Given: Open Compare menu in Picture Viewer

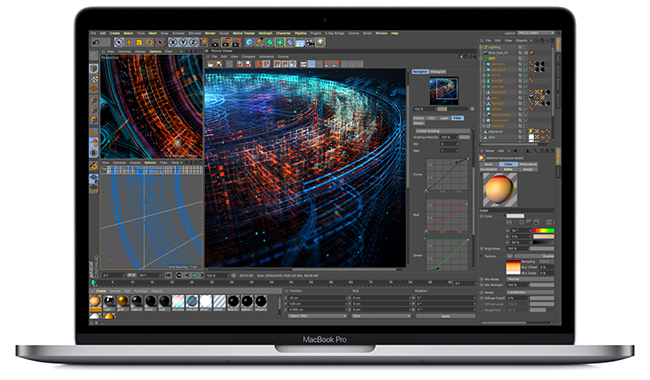Looking at the screenshot, I should (248, 56).
